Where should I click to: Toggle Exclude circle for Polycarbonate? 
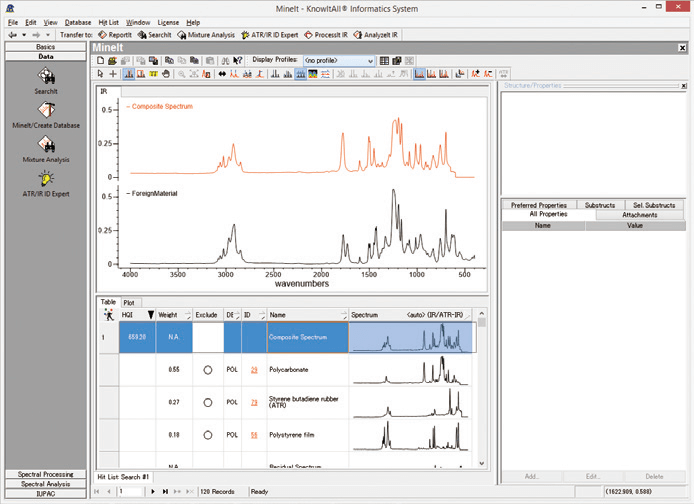[x=208, y=370]
